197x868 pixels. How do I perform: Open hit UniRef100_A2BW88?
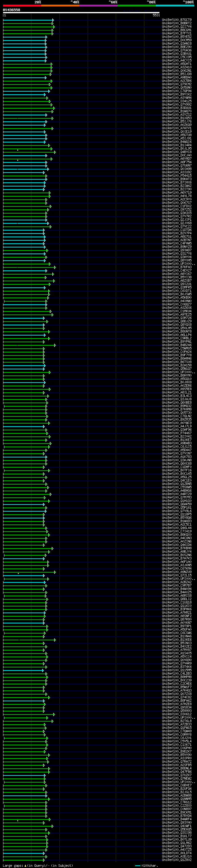(177, 796)
